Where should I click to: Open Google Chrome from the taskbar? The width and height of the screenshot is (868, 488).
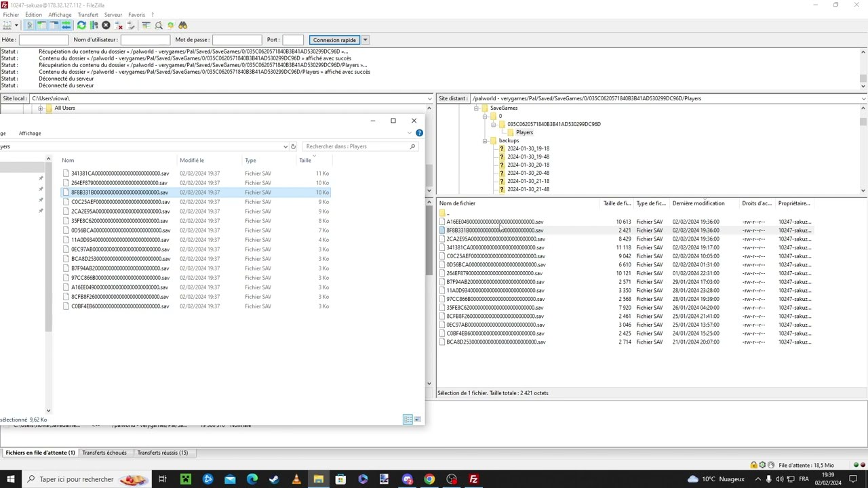click(x=429, y=479)
